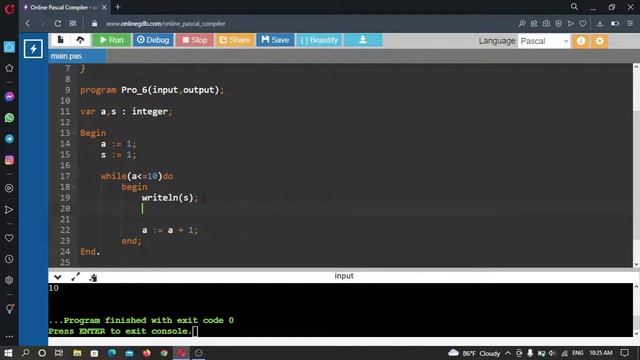Viewport: 640px width, 360px height.
Task: Click the console vertical scrollbar
Action: pyautogui.click(x=636, y=310)
